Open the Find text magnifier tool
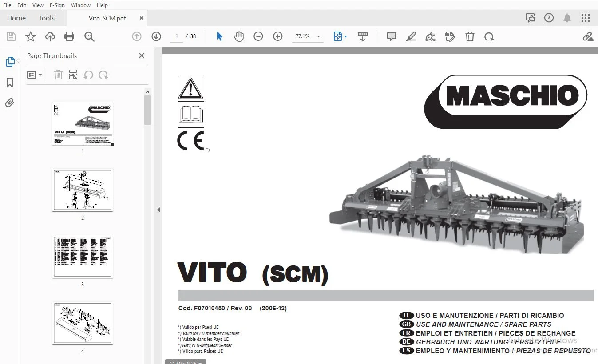 [89, 36]
